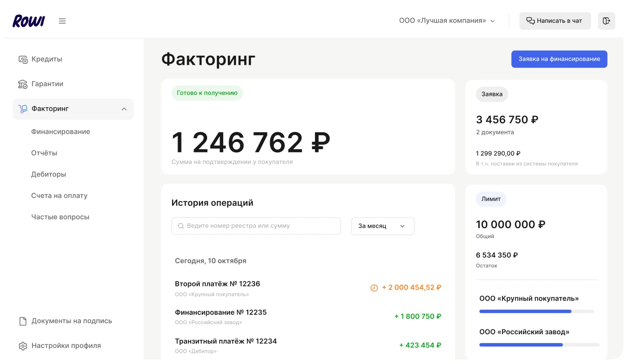The width and height of the screenshot is (628, 364).
Task: Click the Написать в чат button
Action: pos(555,21)
